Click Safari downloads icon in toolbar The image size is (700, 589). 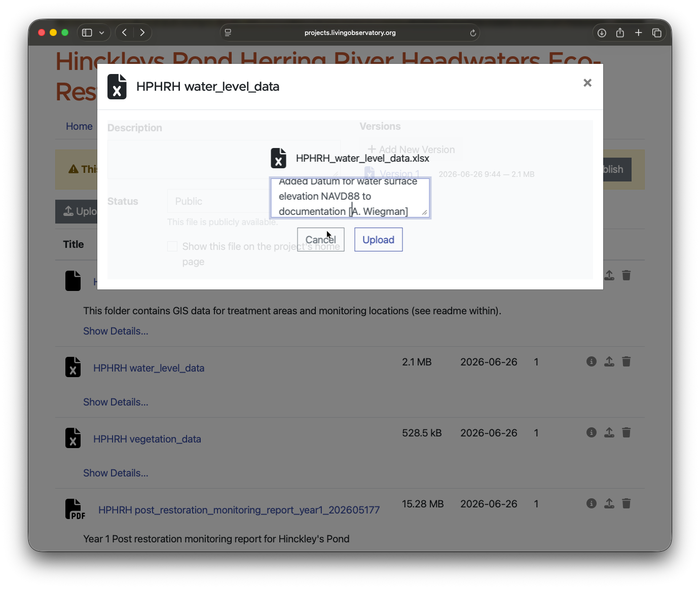click(602, 33)
